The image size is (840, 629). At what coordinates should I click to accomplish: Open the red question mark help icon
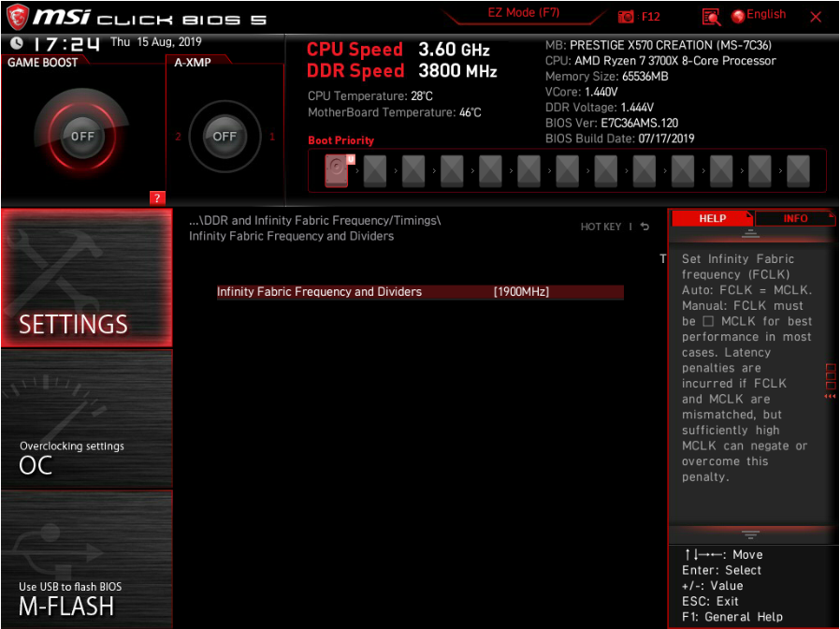[x=157, y=198]
